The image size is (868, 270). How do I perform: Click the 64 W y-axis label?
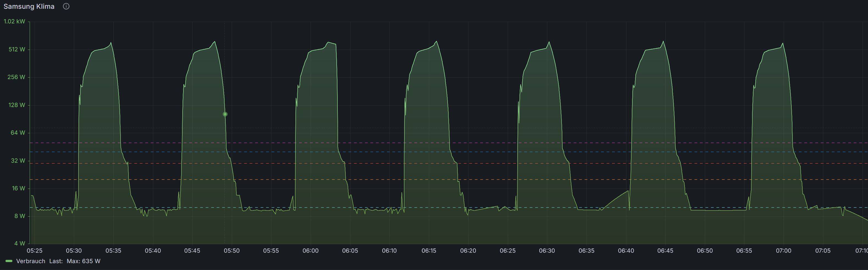tap(18, 133)
